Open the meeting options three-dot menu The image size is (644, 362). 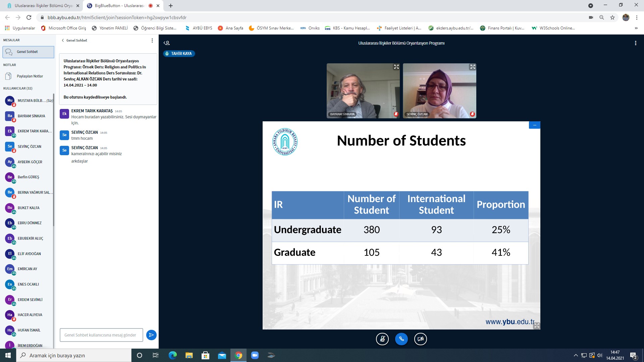click(x=635, y=43)
